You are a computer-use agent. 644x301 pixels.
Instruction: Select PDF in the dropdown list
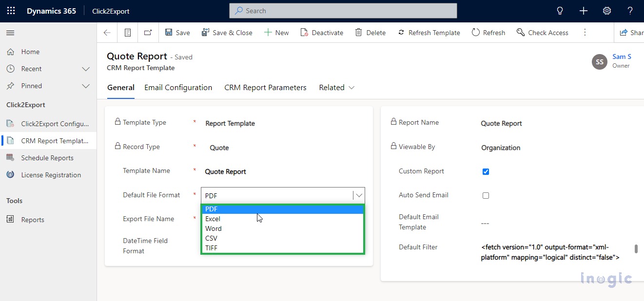point(283,209)
